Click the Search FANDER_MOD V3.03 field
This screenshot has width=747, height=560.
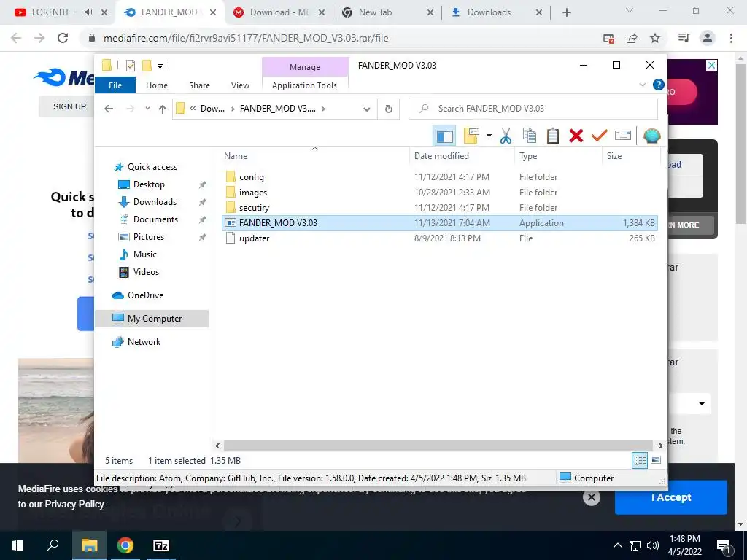[533, 109]
